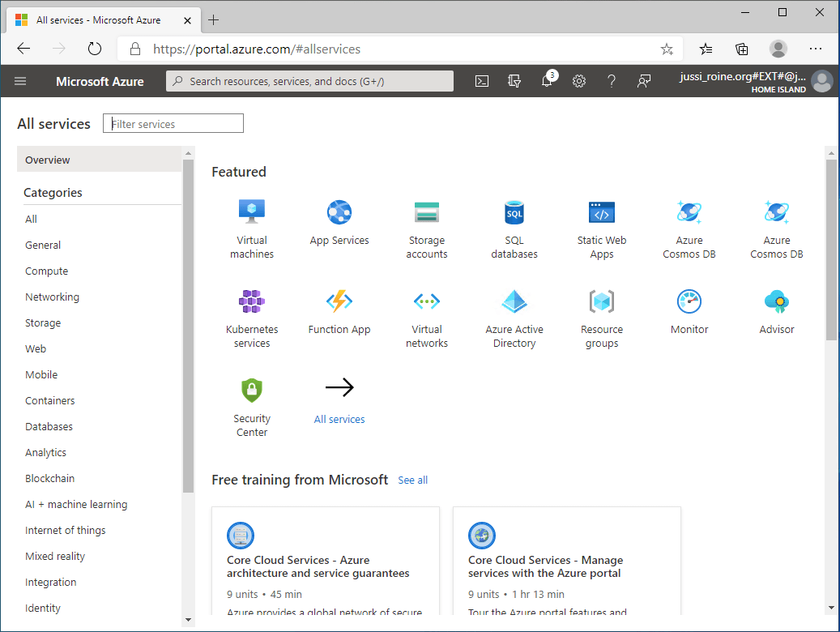Screen dimensions: 840x632
Task: Open browser Collections icon
Action: click(742, 49)
